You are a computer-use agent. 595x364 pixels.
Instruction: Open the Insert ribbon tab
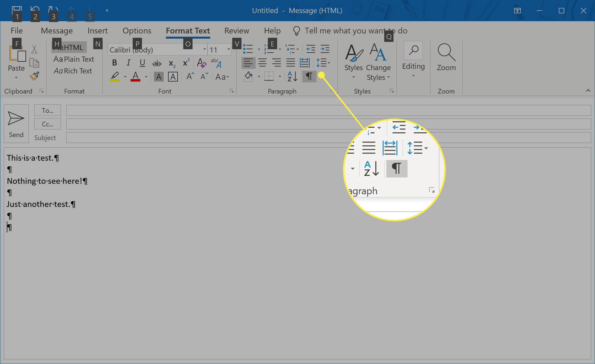[x=97, y=30]
